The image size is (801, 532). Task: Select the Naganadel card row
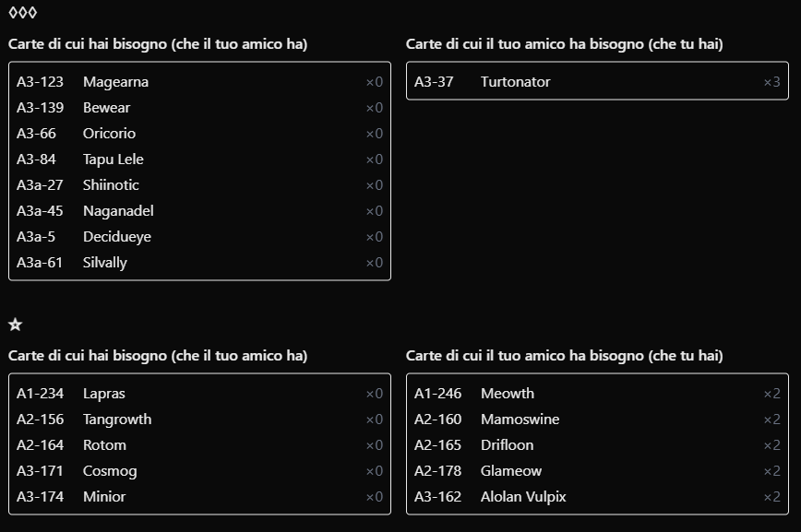pyautogui.click(x=199, y=211)
